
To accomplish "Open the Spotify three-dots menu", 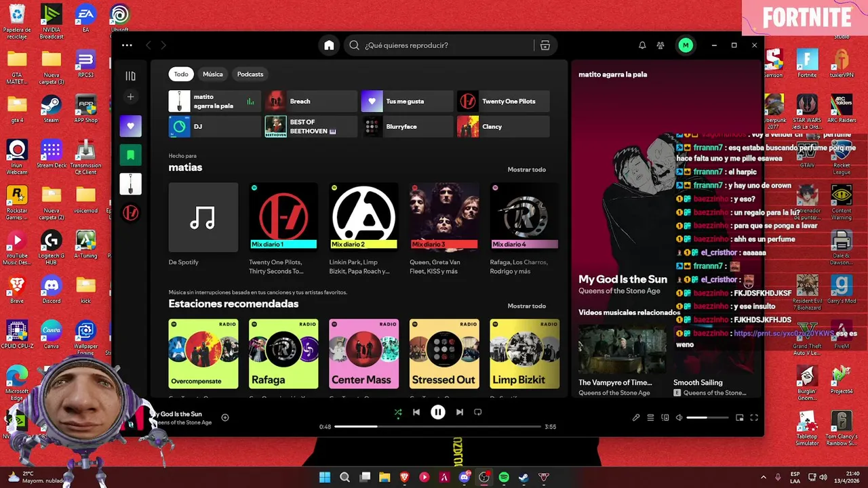I will pyautogui.click(x=127, y=45).
